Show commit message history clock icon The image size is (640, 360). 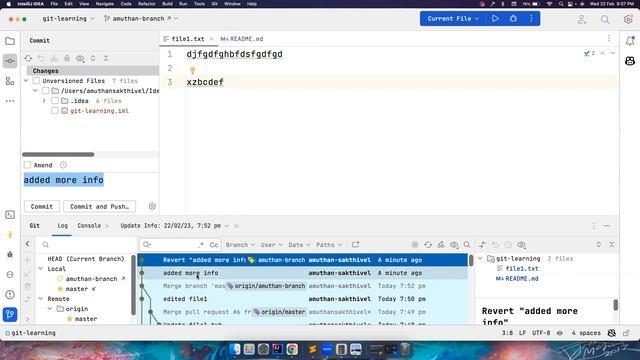(x=63, y=165)
